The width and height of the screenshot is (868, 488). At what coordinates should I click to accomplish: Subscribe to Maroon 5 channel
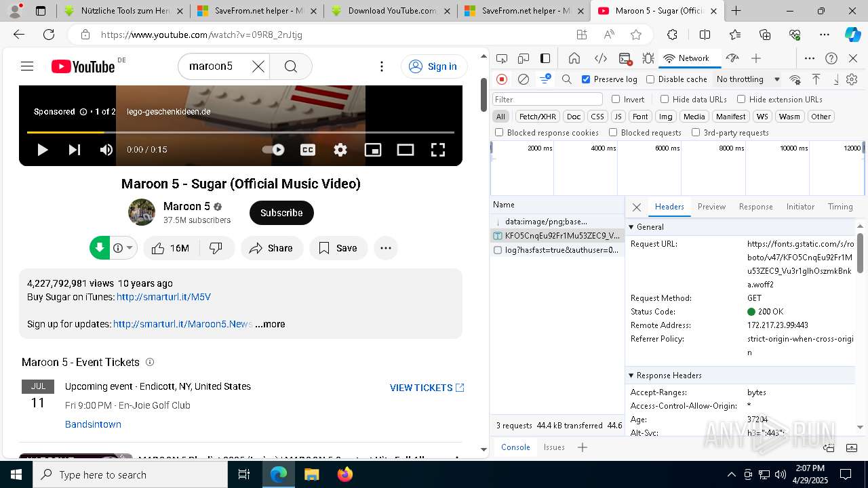point(281,213)
